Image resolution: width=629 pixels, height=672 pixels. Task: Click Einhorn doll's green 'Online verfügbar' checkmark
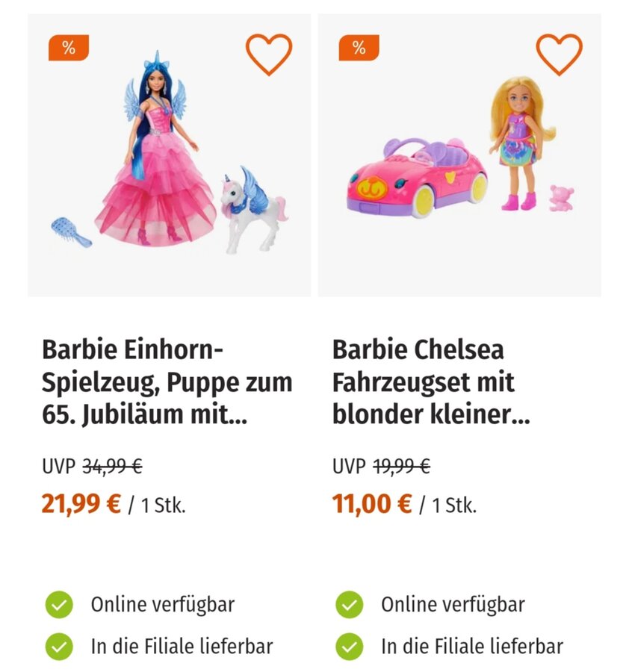(x=59, y=604)
